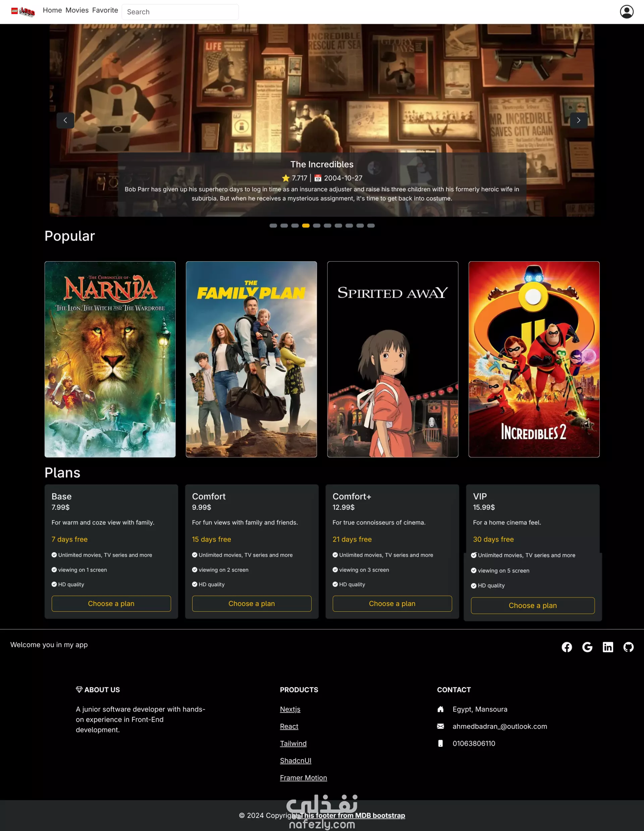Open the React footer link

pyautogui.click(x=289, y=726)
